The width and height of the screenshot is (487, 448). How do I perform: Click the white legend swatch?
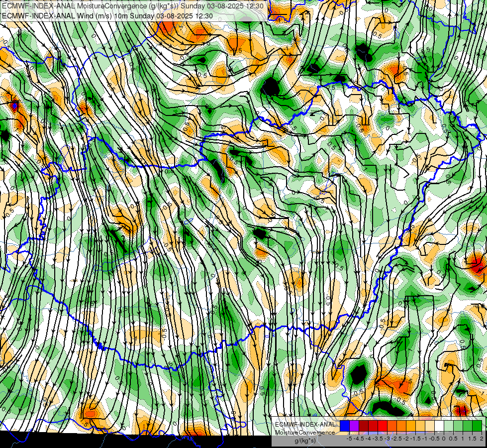pos(439,426)
